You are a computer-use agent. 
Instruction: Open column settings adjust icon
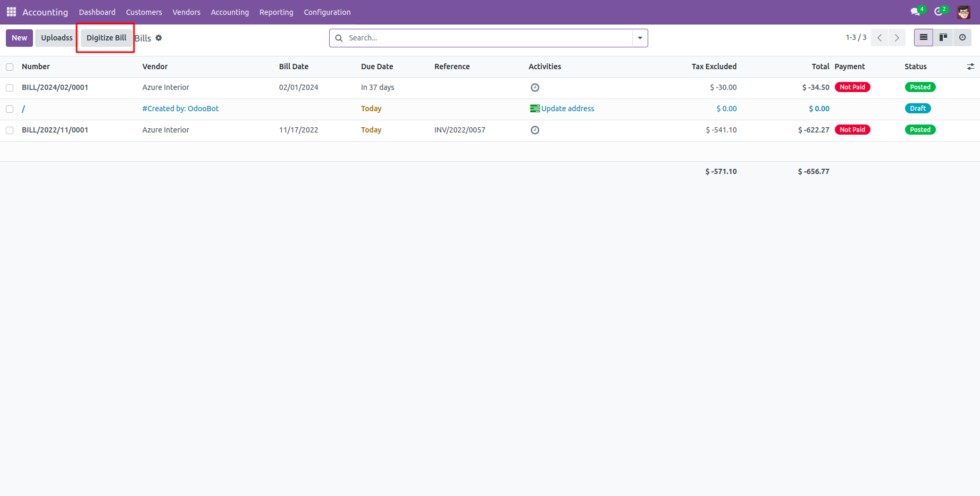point(970,67)
